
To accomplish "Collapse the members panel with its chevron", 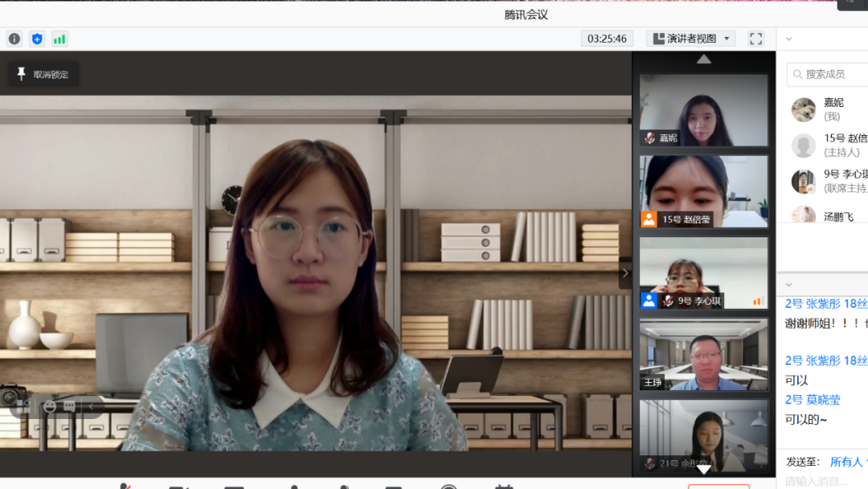I will coord(789,39).
